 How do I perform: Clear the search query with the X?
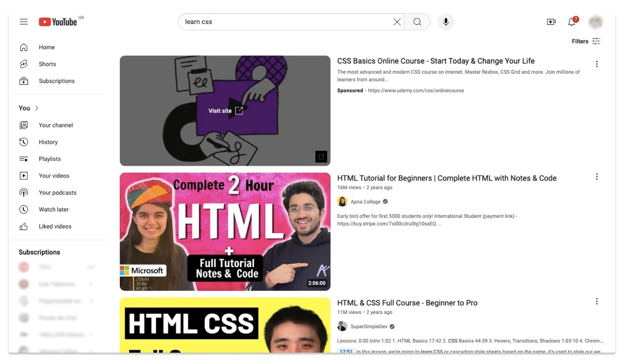tap(397, 22)
